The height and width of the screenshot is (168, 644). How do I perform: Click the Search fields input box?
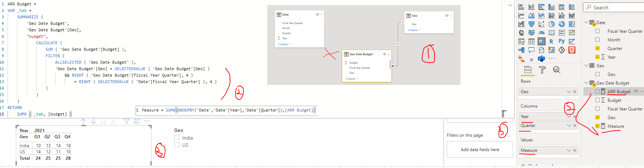(x=614, y=7)
